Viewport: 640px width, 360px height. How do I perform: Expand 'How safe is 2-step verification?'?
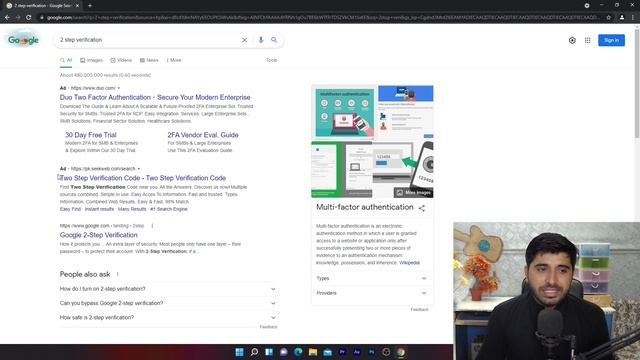point(168,318)
